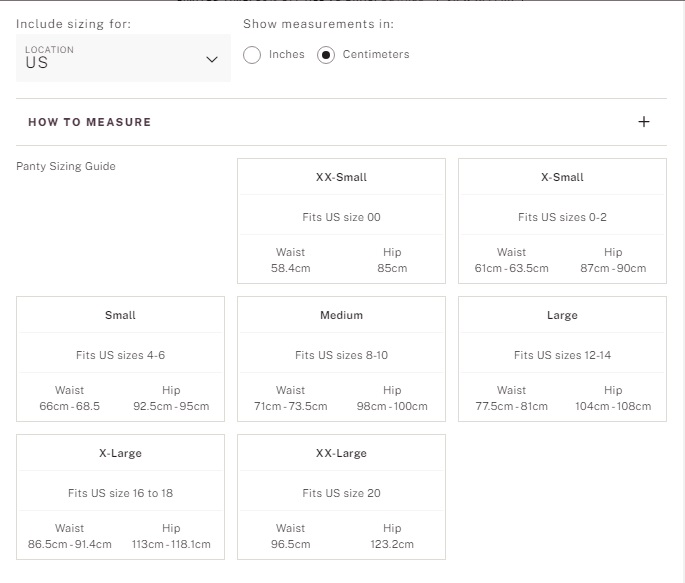The width and height of the screenshot is (685, 583).
Task: Select the Inches radio button
Action: tap(252, 55)
